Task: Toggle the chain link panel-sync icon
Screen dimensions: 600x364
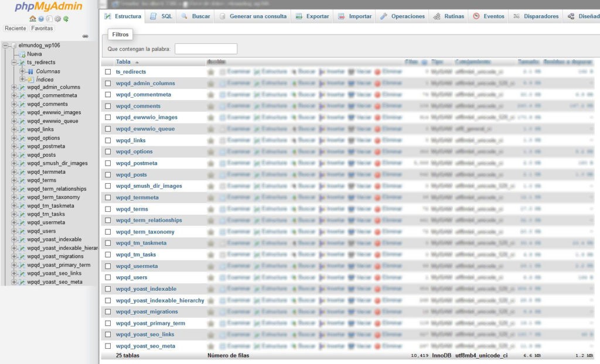Action: point(86,36)
